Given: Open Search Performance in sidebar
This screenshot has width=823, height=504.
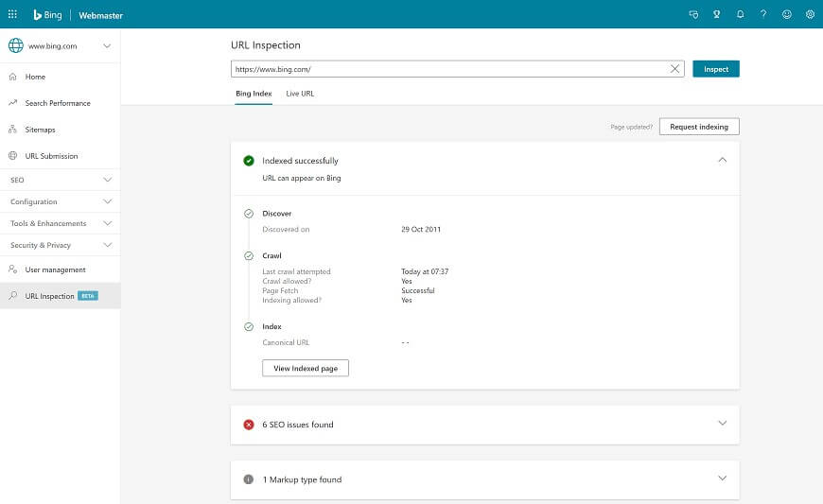Looking at the screenshot, I should pyautogui.click(x=60, y=103).
